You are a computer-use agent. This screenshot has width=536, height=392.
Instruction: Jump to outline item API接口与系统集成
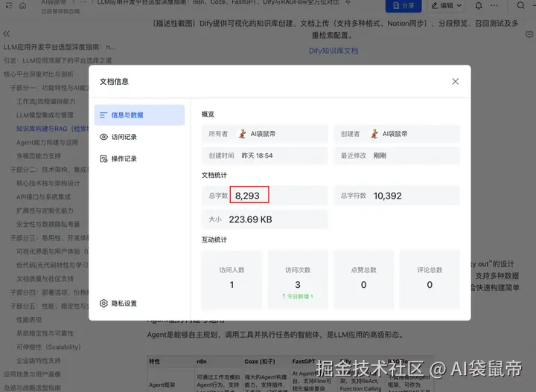(x=44, y=197)
